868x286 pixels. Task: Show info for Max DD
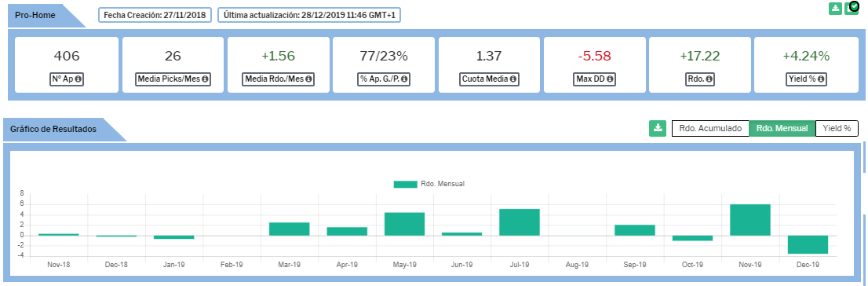click(x=610, y=79)
